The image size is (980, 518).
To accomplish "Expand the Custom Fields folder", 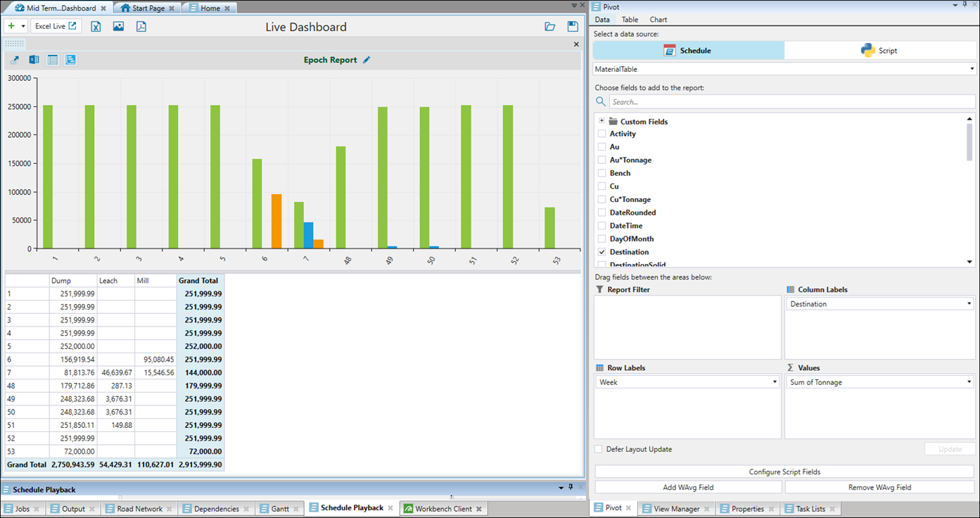I will coord(602,121).
